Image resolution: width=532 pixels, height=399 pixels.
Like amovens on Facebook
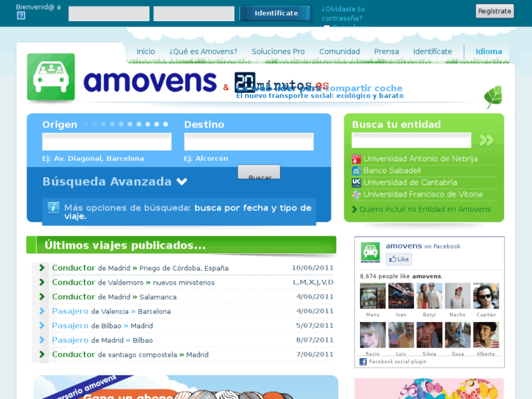(399, 259)
